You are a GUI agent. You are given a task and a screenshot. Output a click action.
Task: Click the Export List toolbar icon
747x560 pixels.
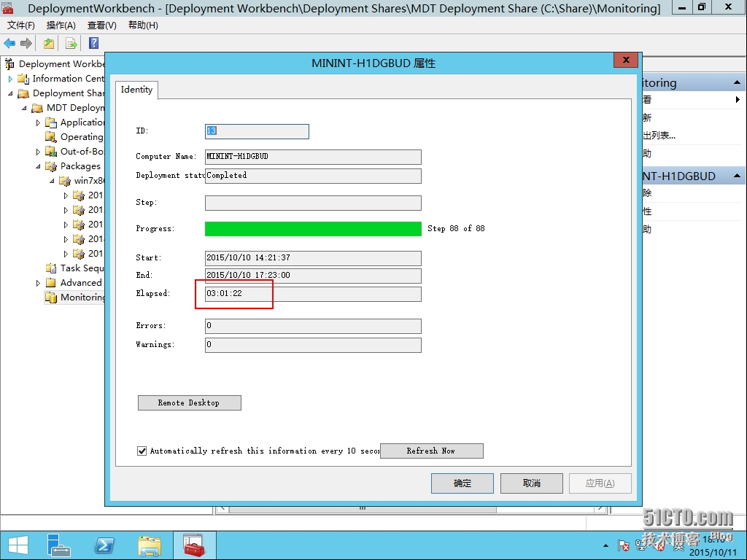tap(71, 43)
